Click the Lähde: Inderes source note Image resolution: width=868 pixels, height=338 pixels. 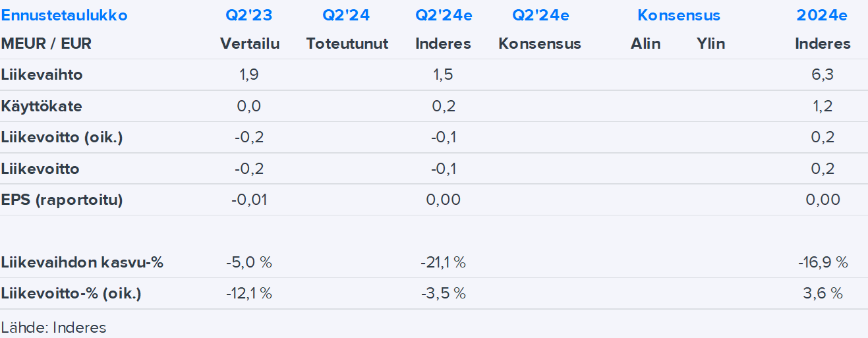53,327
